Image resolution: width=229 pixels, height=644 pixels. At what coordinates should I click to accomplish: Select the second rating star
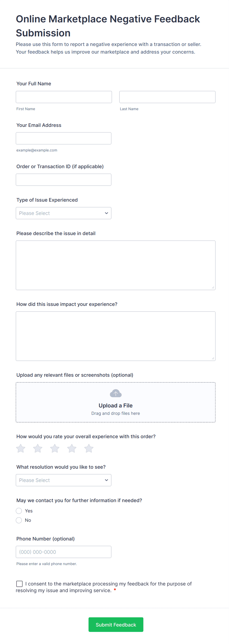click(38, 449)
